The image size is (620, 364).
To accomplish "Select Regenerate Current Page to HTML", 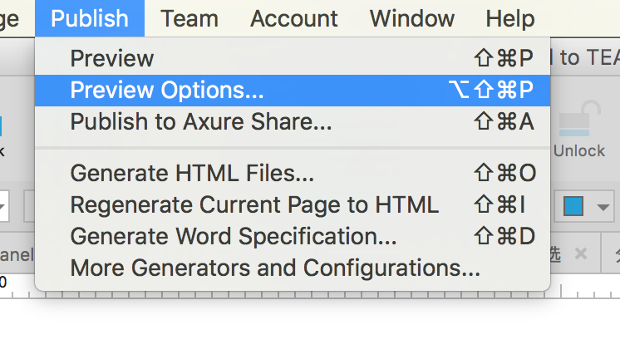I will [x=293, y=204].
